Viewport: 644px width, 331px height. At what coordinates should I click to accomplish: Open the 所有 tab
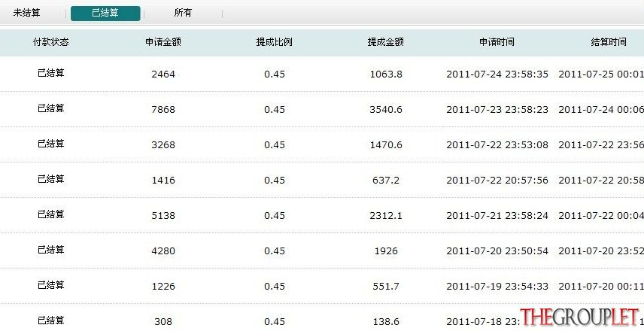pyautogui.click(x=183, y=13)
